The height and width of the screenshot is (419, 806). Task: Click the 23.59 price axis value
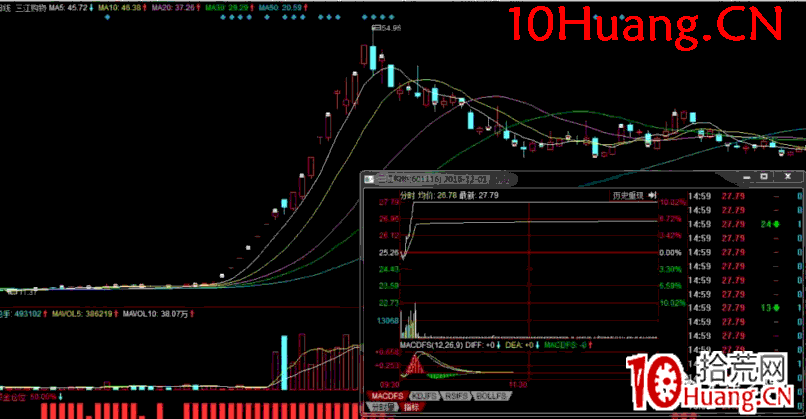pyautogui.click(x=389, y=286)
